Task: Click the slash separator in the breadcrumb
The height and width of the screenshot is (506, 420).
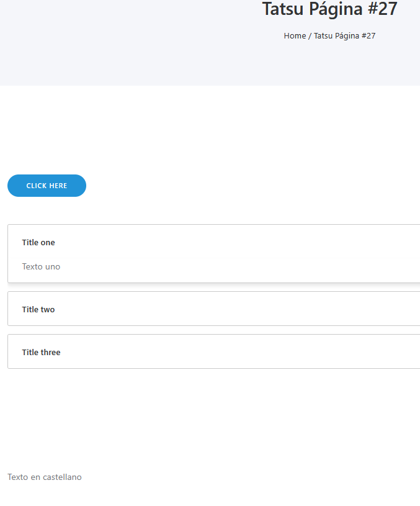Action: pos(310,36)
